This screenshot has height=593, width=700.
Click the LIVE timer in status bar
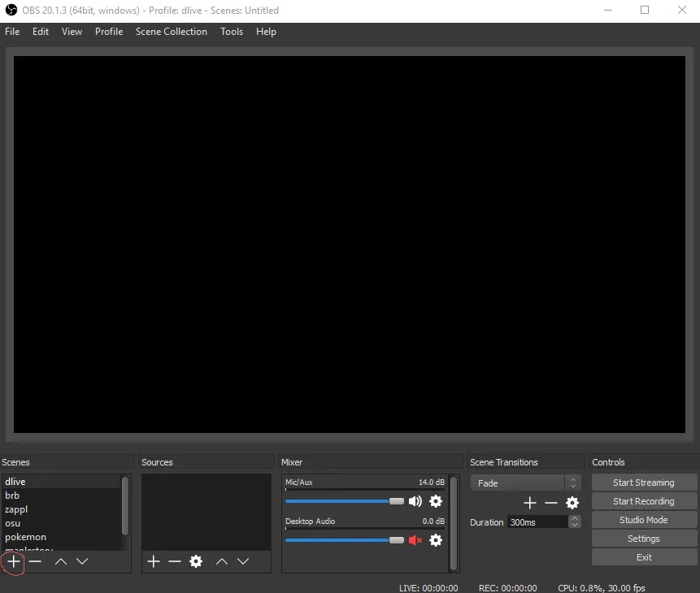[x=428, y=588]
